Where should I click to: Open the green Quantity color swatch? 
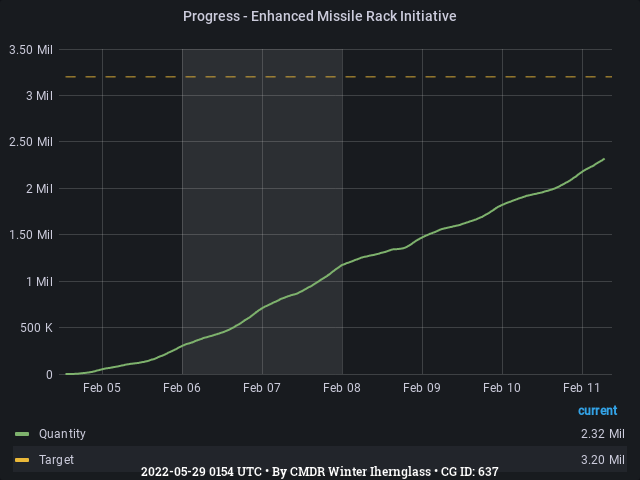22,434
